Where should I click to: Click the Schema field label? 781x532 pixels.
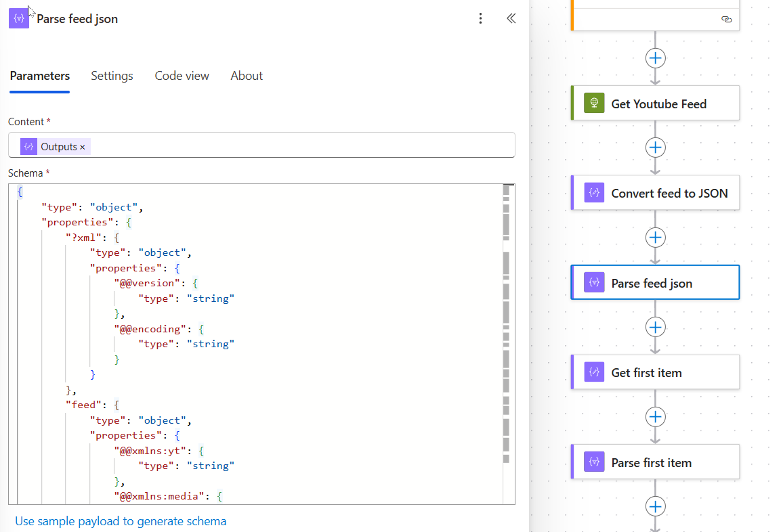(26, 173)
